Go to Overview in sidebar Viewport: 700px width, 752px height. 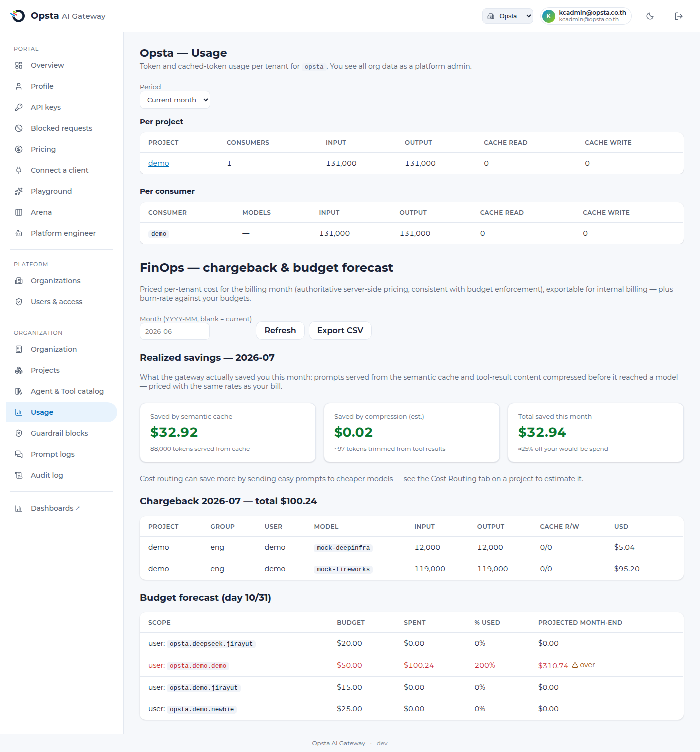pyautogui.click(x=61, y=65)
